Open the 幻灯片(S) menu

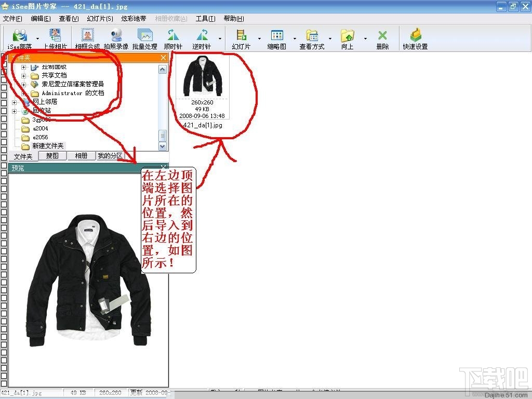tap(100, 18)
